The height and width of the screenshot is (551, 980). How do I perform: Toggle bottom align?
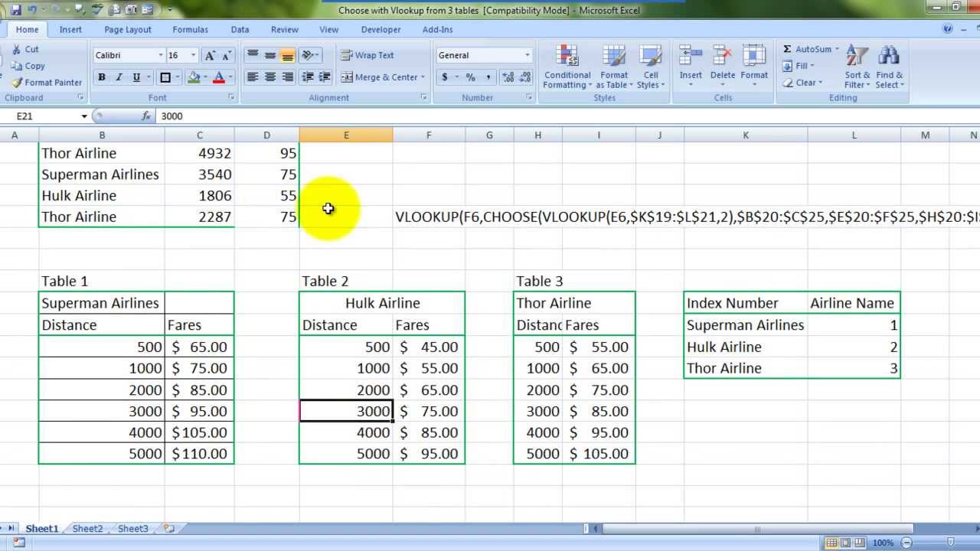point(288,55)
